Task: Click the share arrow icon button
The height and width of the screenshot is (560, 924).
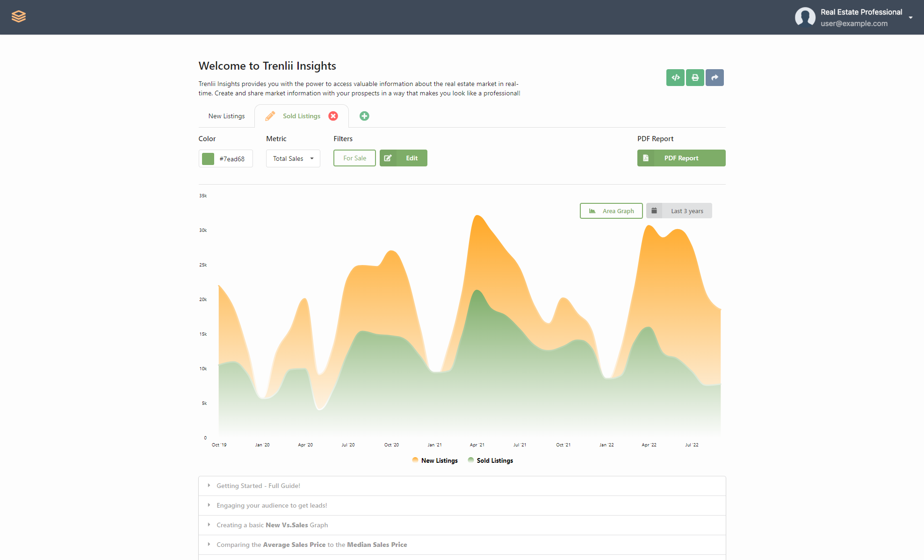Action: [x=715, y=78]
